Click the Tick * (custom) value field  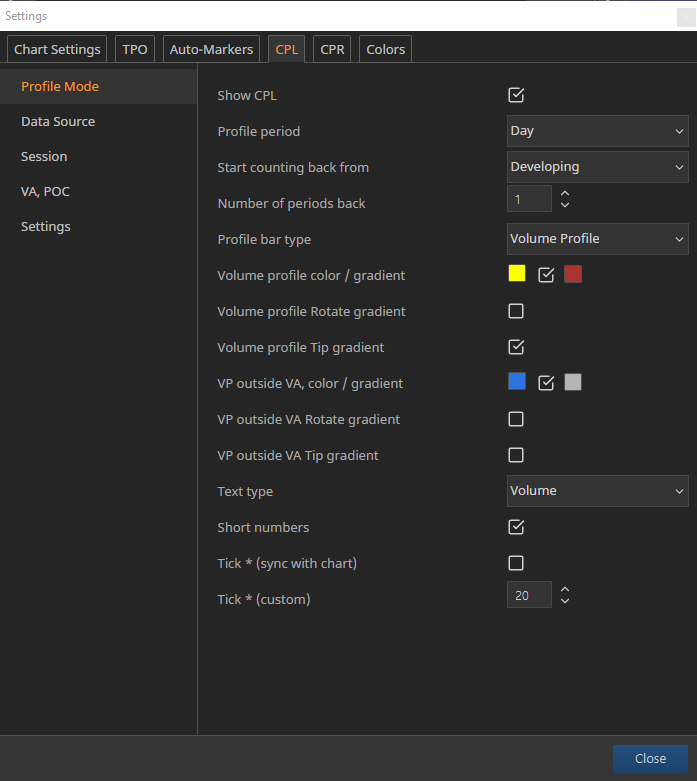[x=529, y=595]
